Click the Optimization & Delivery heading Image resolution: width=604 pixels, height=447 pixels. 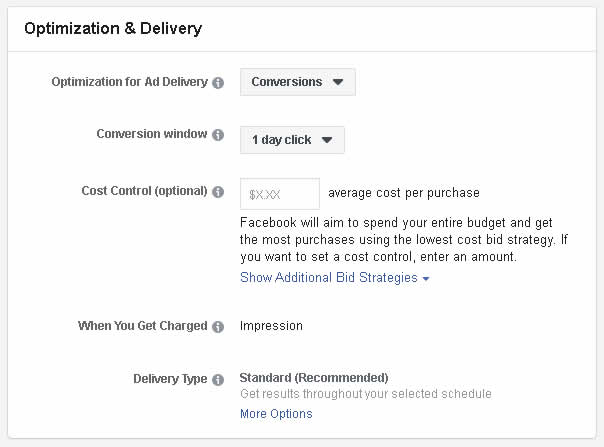click(x=113, y=29)
